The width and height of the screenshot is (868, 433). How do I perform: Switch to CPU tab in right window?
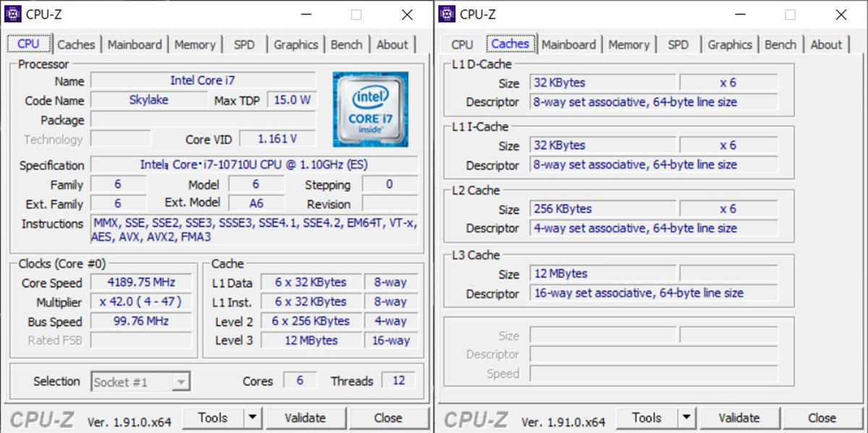(461, 44)
